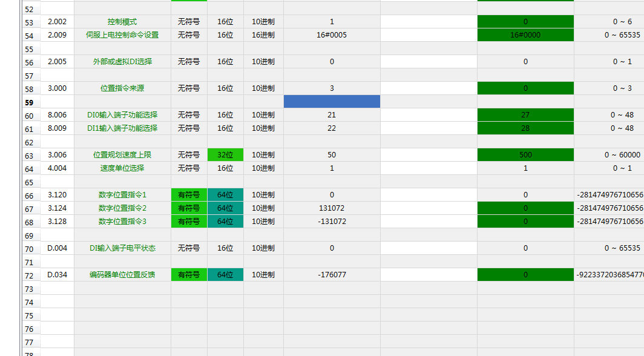This screenshot has height=356, width=644.
Task: Click parameter number 2.005
Action: (x=57, y=62)
